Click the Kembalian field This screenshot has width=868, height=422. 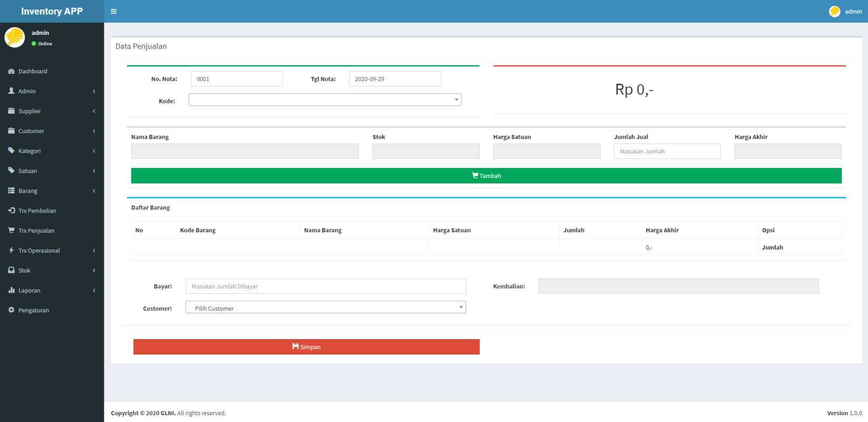tap(678, 286)
